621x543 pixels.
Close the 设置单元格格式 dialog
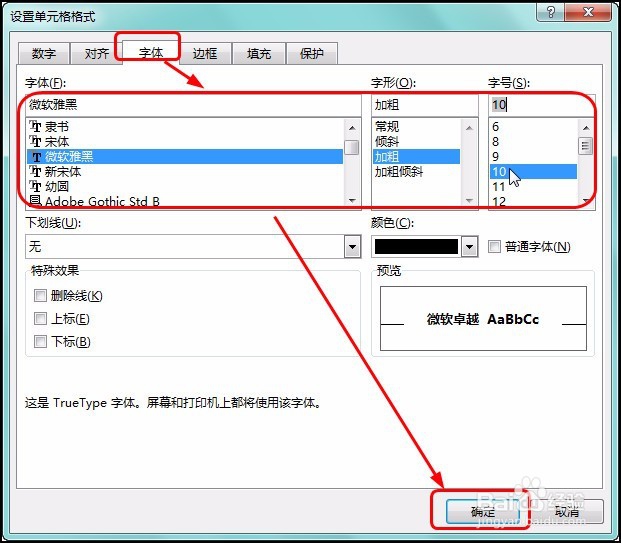[x=588, y=12]
